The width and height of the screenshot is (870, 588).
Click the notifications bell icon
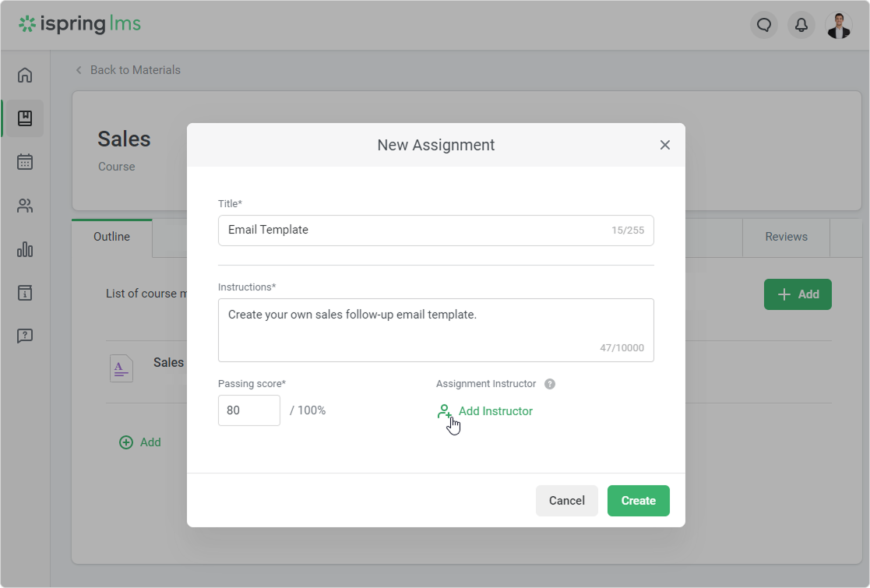[x=801, y=25]
